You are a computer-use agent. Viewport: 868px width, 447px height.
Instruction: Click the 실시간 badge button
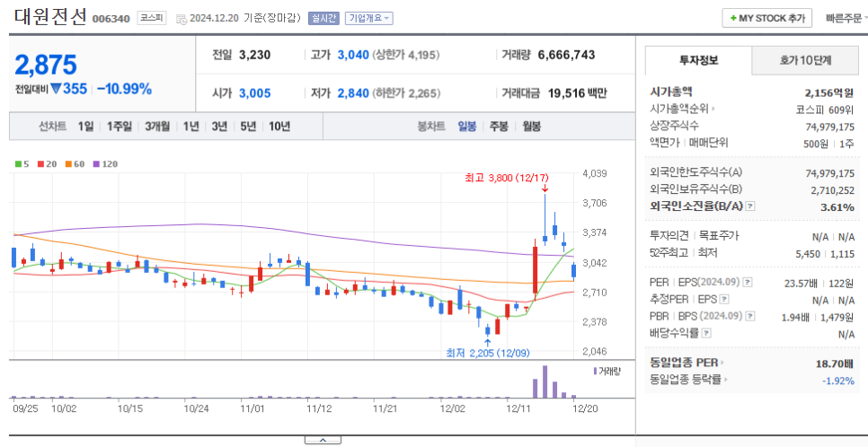coord(323,18)
